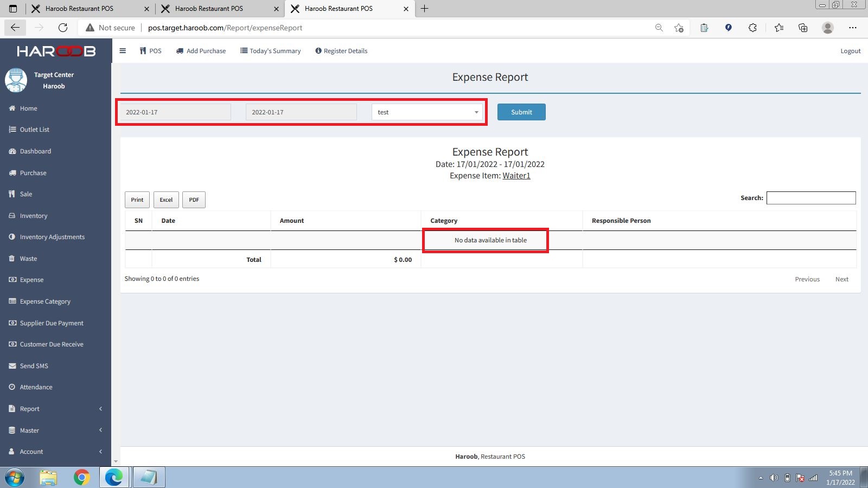Switch to second Haroob Restaurant POS tab
This screenshot has width=868, height=488.
tap(219, 9)
